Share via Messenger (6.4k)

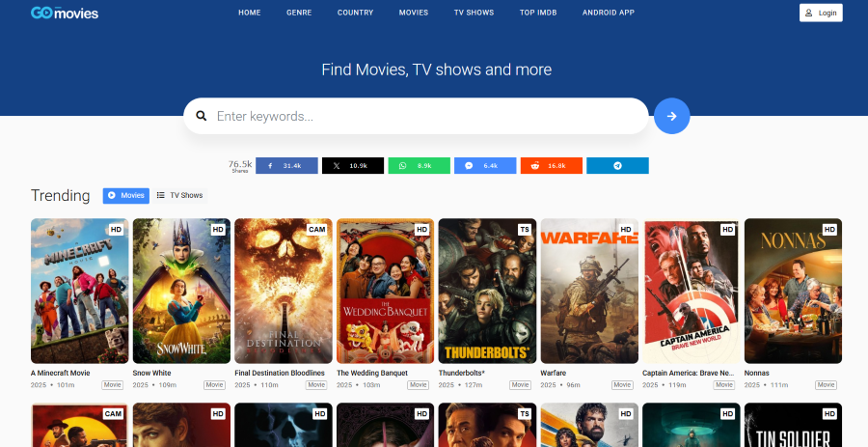point(485,166)
